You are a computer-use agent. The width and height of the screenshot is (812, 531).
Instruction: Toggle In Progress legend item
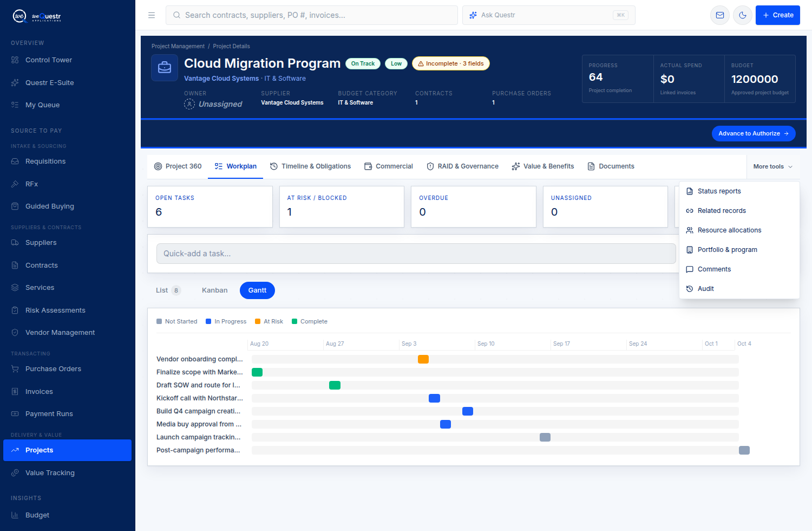pos(226,321)
